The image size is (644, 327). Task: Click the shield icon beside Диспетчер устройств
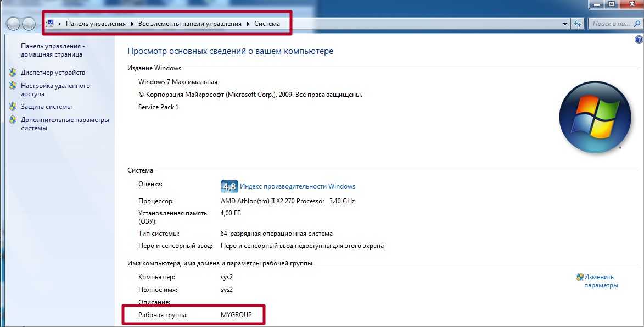(13, 73)
